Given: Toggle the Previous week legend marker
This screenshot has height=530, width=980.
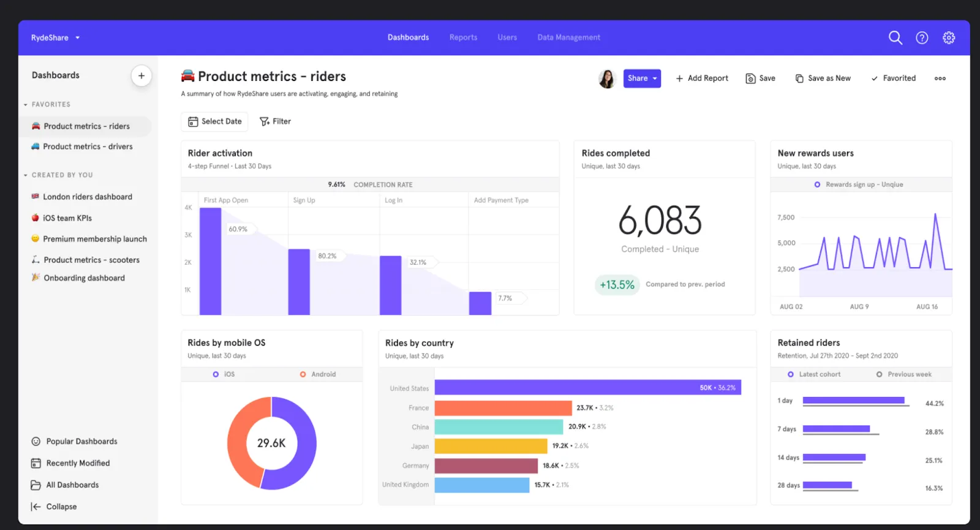Looking at the screenshot, I should pyautogui.click(x=880, y=374).
